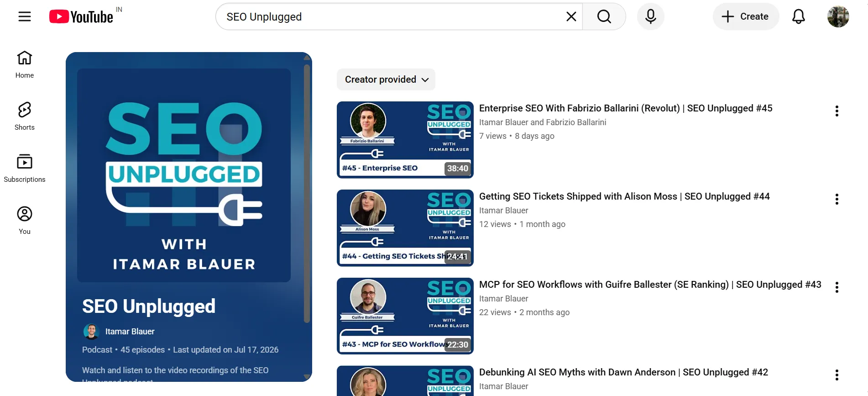Open the You section
The width and height of the screenshot is (868, 396).
coord(25,221)
